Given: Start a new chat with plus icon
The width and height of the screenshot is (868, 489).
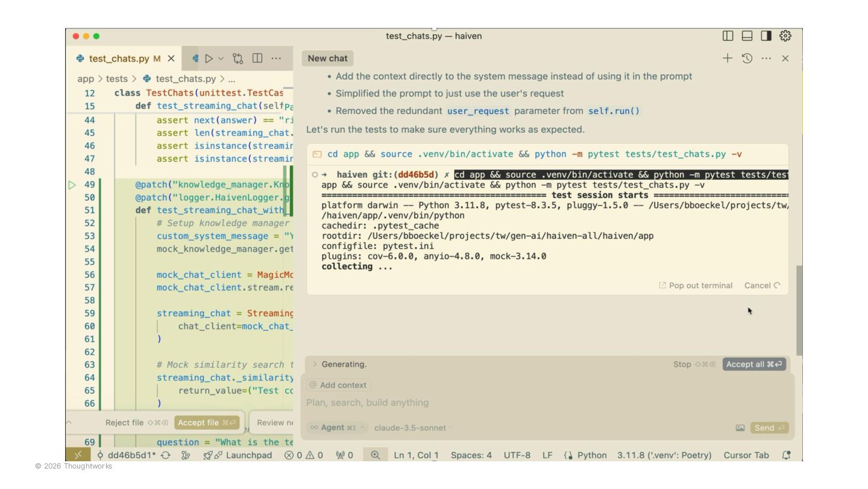Looking at the screenshot, I should click(x=728, y=58).
